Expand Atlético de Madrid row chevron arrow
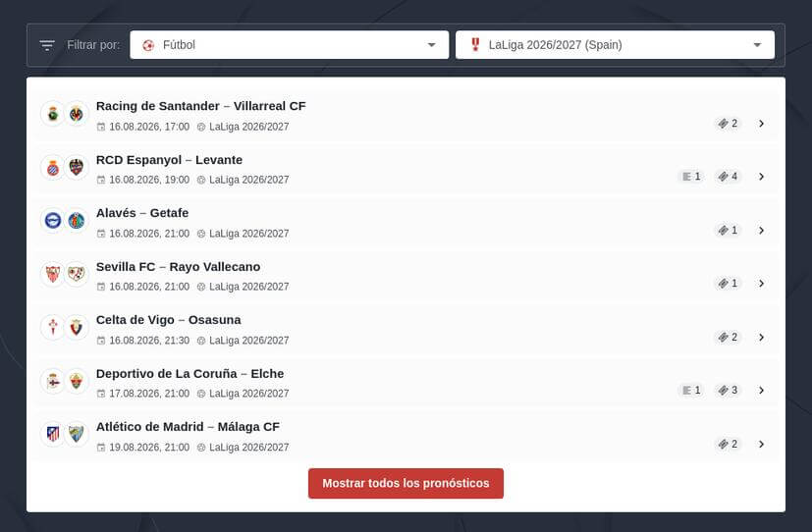Viewport: 812px width, 532px height. (x=761, y=444)
